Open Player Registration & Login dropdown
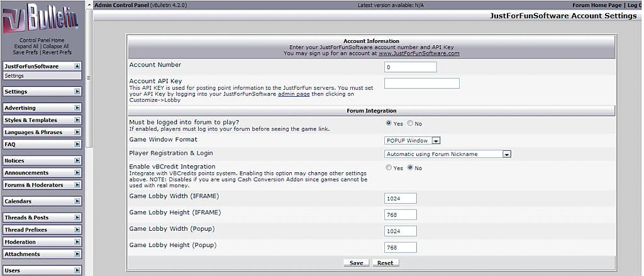 (448, 154)
